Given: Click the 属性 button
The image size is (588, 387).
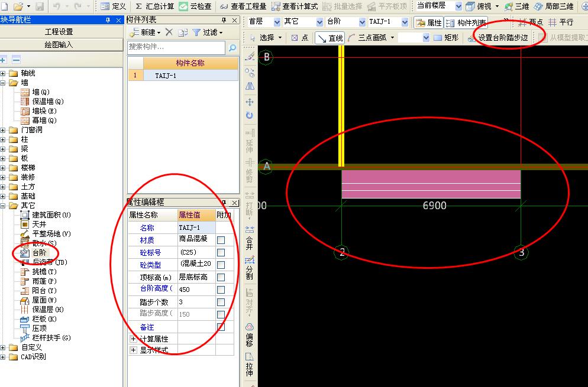Looking at the screenshot, I should [x=429, y=22].
